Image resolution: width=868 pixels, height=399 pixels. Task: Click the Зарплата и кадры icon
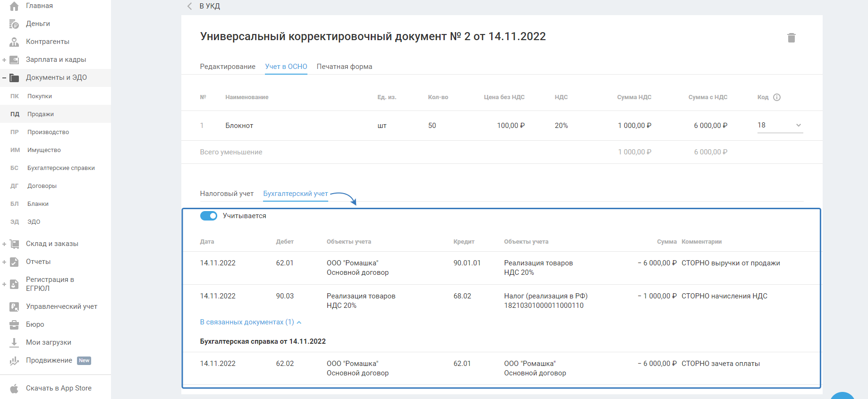14,60
